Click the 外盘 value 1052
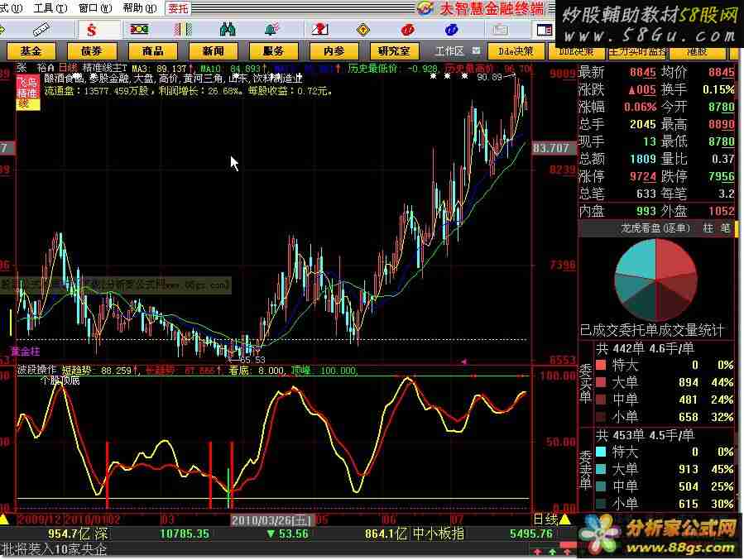The image size is (744, 560). [721, 211]
